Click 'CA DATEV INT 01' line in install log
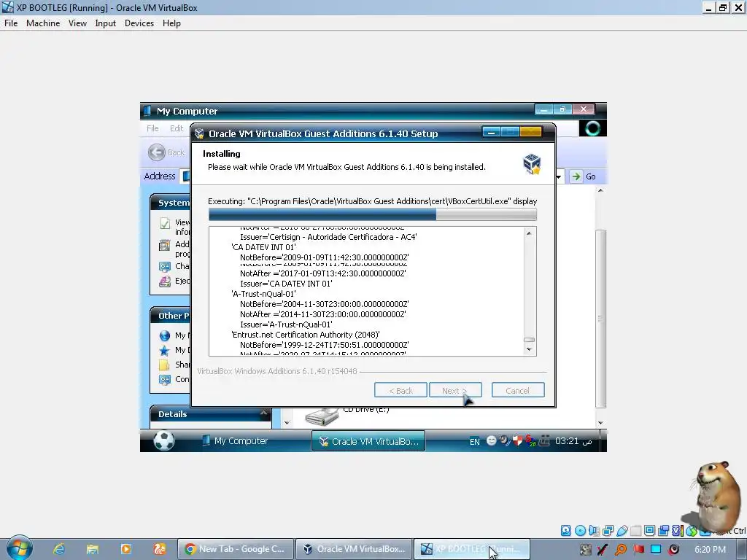This screenshot has width=747, height=560. (263, 247)
